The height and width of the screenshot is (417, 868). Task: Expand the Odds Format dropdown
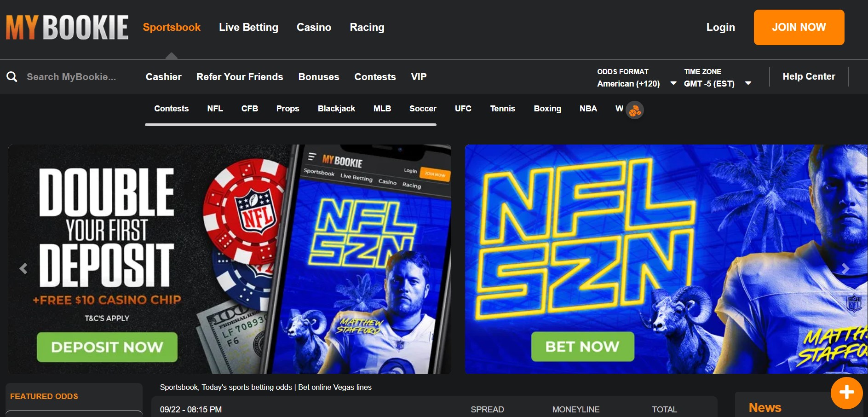click(637, 78)
